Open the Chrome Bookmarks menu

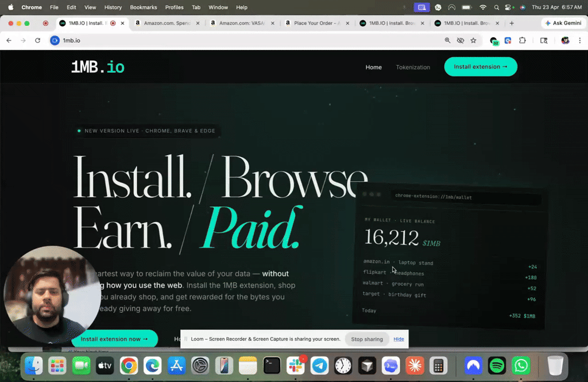tap(143, 7)
